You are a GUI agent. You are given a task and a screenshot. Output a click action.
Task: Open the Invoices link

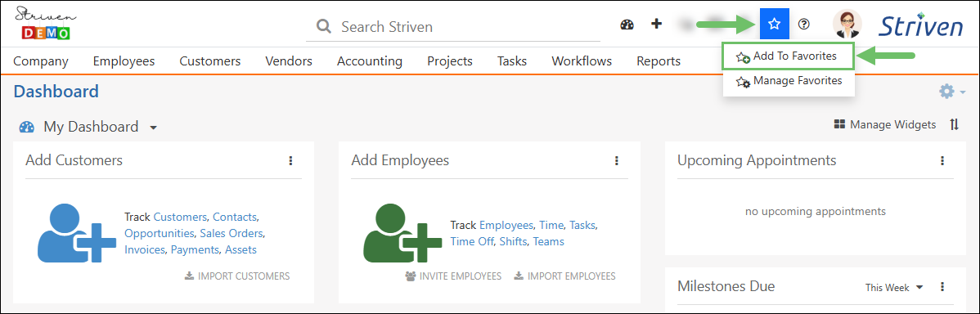coord(144,249)
